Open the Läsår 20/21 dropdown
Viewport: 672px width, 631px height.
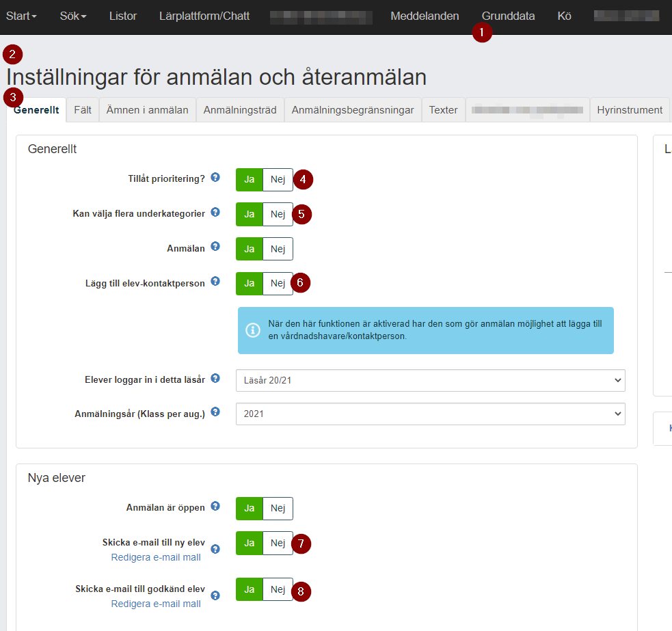pyautogui.click(x=430, y=380)
